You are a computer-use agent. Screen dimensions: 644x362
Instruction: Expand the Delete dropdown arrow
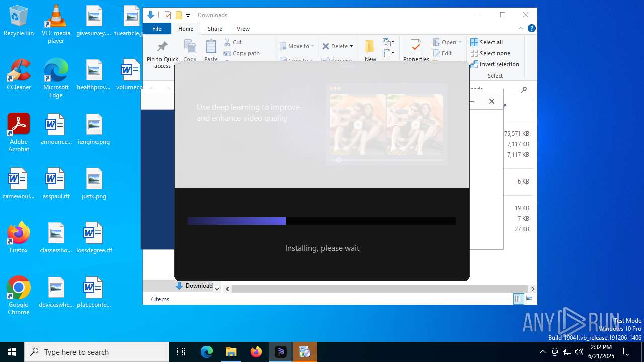(351, 46)
